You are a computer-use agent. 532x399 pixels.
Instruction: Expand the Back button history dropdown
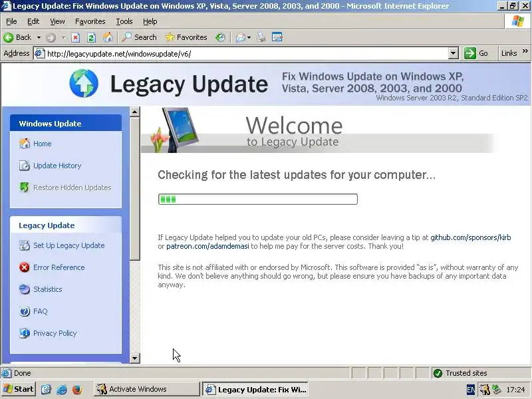pyautogui.click(x=39, y=37)
